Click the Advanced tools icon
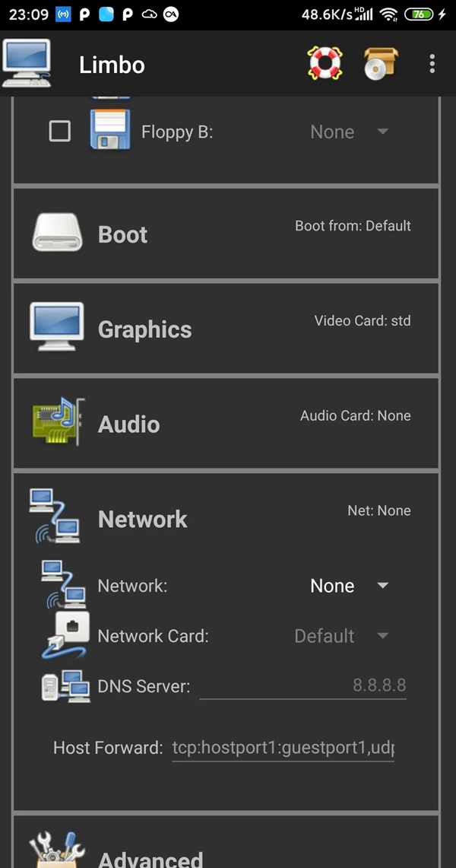 (57, 850)
